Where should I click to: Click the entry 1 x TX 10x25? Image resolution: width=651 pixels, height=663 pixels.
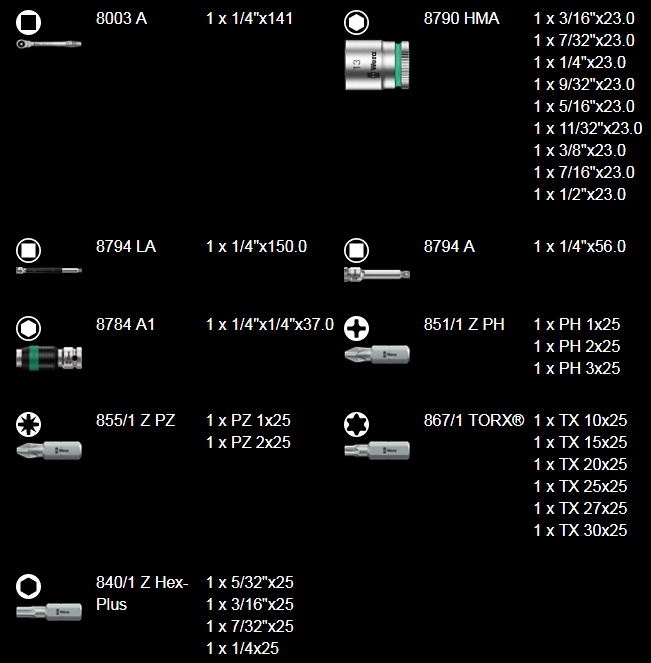click(580, 420)
